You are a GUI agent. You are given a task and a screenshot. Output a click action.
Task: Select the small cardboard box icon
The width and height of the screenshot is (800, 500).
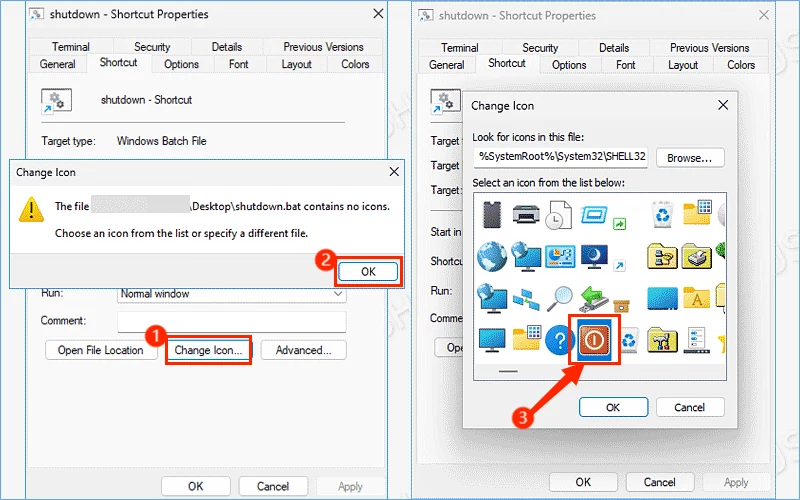621,306
